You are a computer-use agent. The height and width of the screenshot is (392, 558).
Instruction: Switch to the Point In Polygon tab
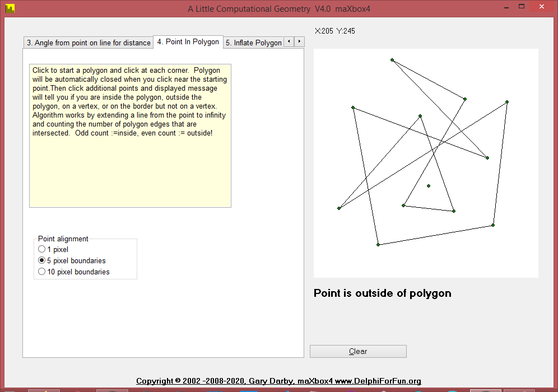point(188,42)
